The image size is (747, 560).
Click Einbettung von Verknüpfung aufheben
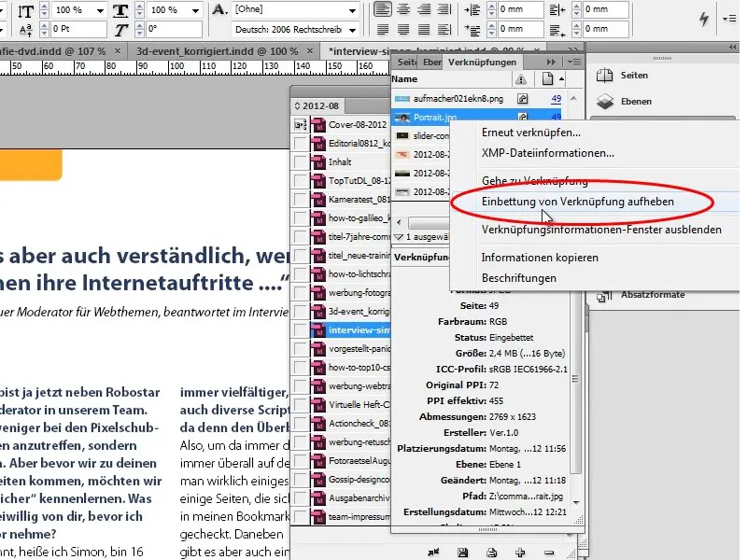click(x=577, y=202)
